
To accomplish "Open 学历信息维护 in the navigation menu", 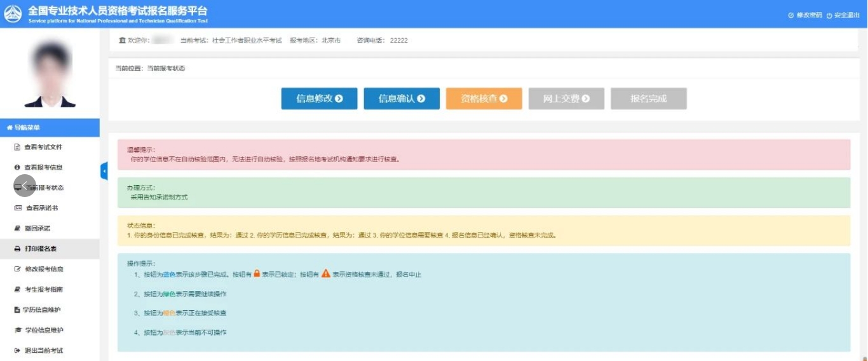I will [x=50, y=310].
